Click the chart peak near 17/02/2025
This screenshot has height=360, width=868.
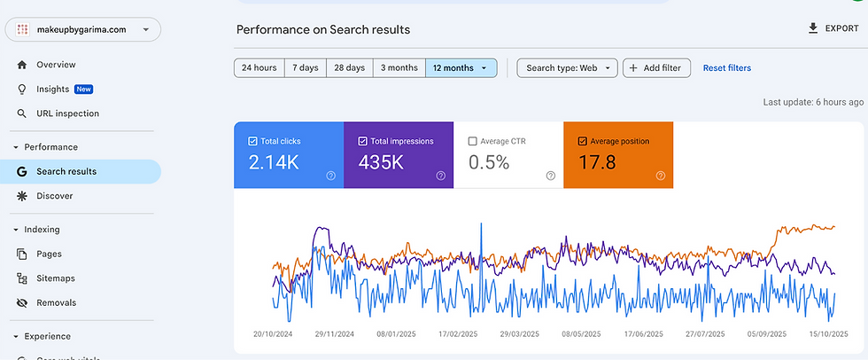pos(481,224)
